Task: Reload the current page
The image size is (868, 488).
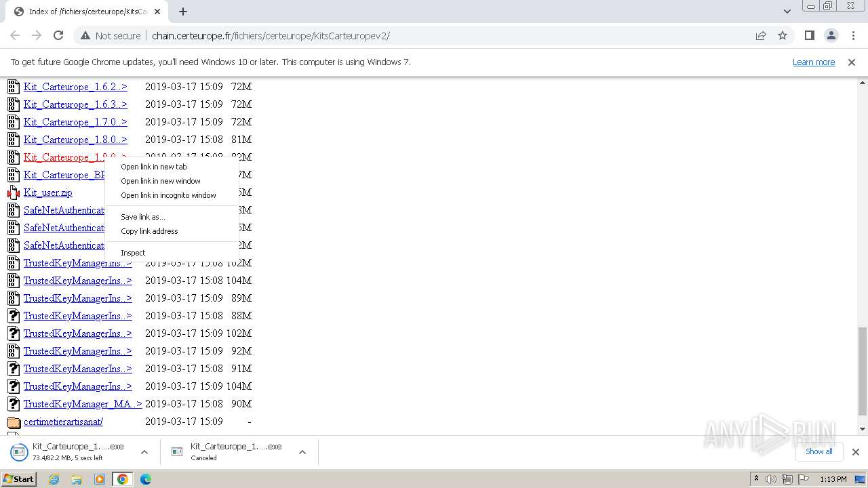Action: tap(58, 35)
